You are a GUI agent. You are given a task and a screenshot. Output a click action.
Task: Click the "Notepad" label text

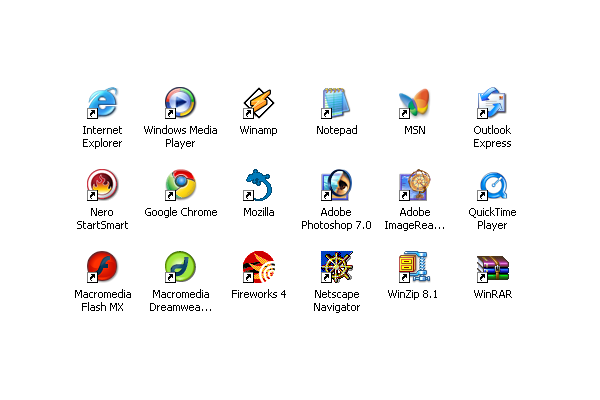(337, 131)
